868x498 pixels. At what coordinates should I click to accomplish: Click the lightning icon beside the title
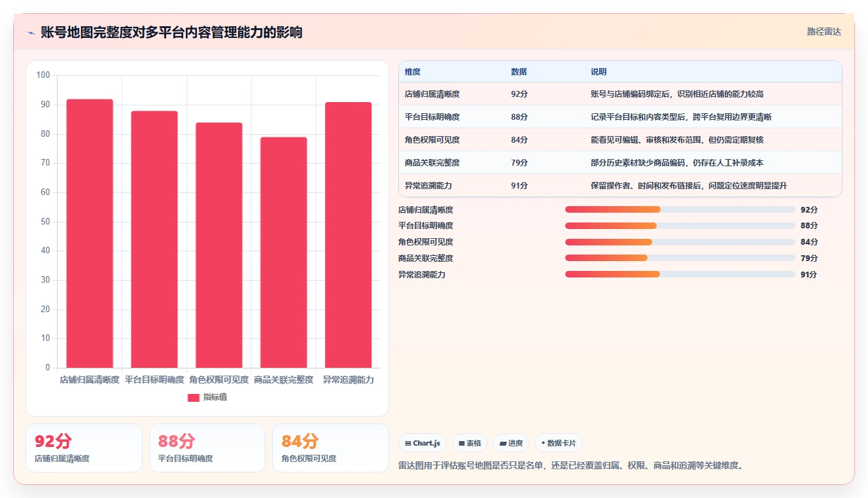31,33
